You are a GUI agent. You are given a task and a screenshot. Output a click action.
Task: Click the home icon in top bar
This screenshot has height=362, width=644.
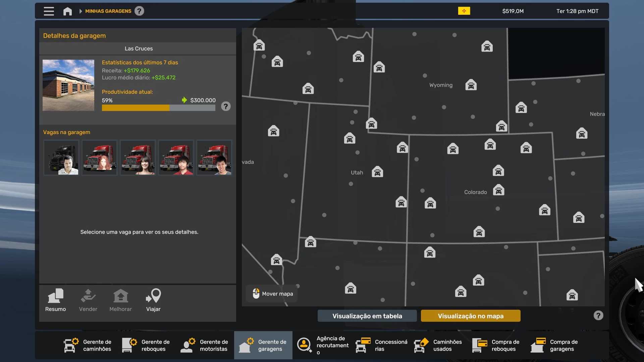pyautogui.click(x=67, y=11)
